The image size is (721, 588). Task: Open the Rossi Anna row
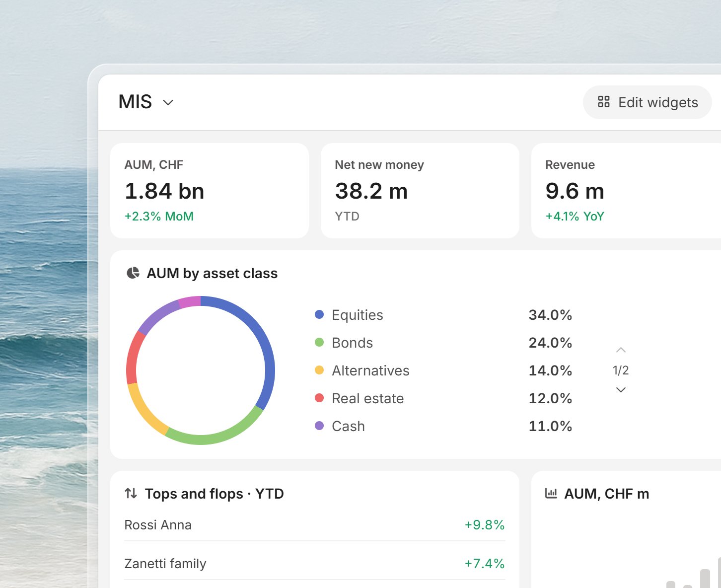pos(315,525)
